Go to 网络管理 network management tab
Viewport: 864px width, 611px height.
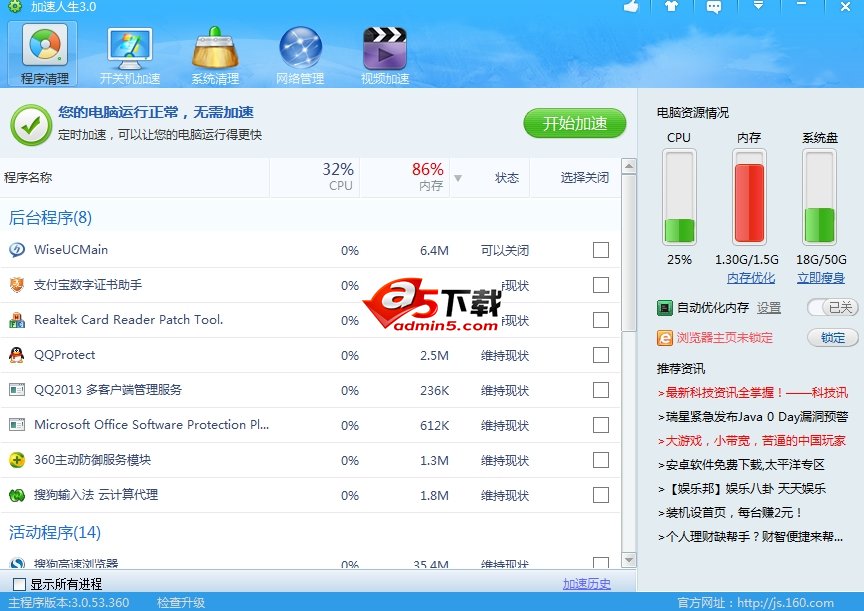coord(300,54)
